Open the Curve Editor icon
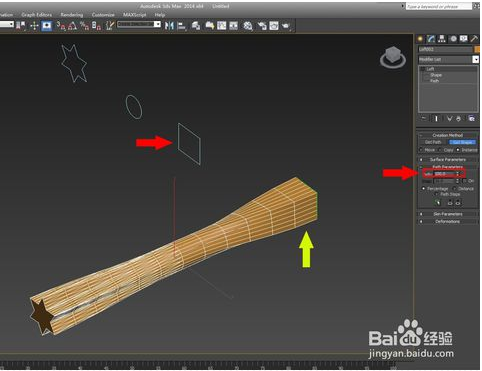 pyautogui.click(x=222, y=26)
